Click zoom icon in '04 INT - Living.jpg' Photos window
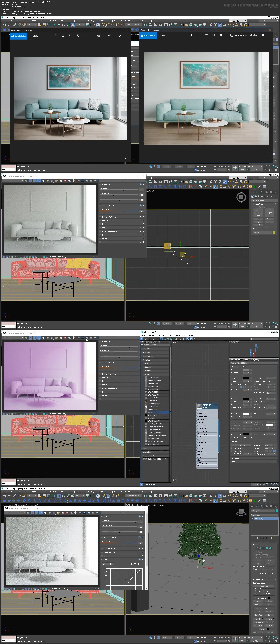Viewport: 280px width, 644px height. tap(56, 35)
